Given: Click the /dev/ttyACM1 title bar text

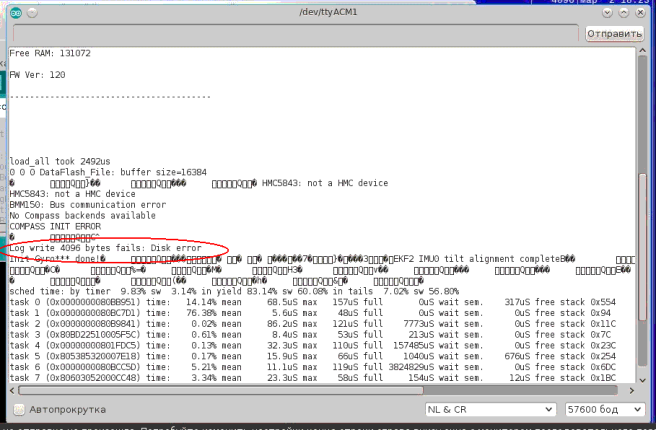Looking at the screenshot, I should tap(330, 11).
